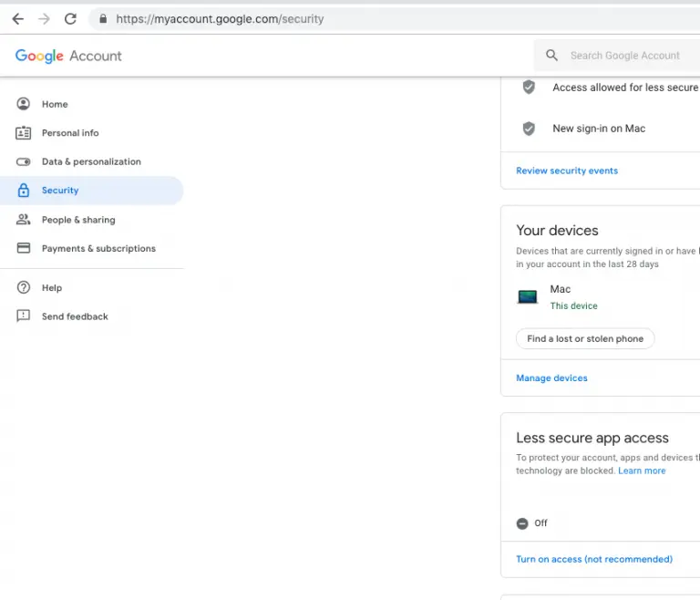Click the Send feedback icon
This screenshot has width=700, height=600.
(23, 316)
